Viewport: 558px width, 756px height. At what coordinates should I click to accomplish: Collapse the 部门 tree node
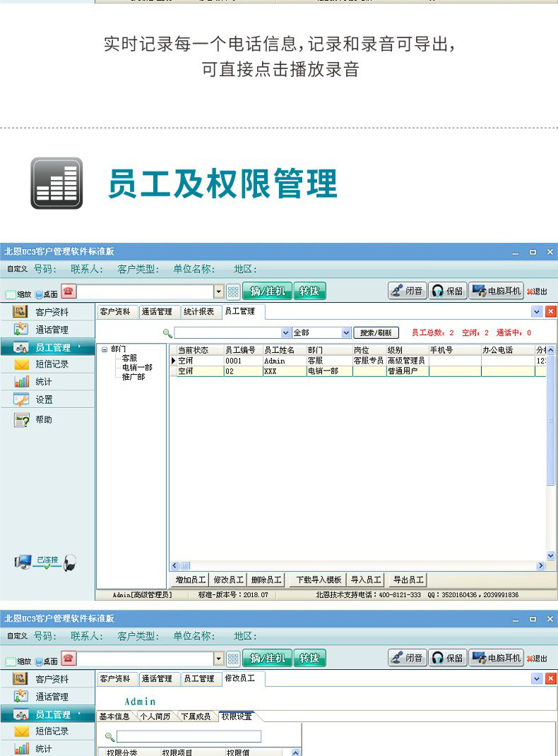click(104, 349)
